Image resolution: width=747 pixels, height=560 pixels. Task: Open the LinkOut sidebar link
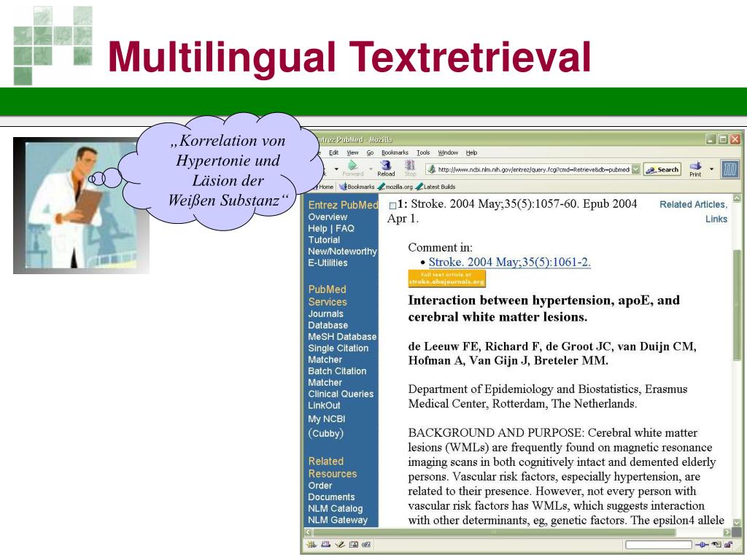tap(324, 405)
